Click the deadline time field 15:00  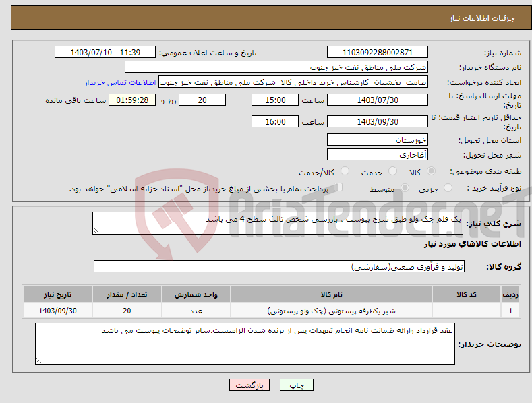click(x=275, y=100)
